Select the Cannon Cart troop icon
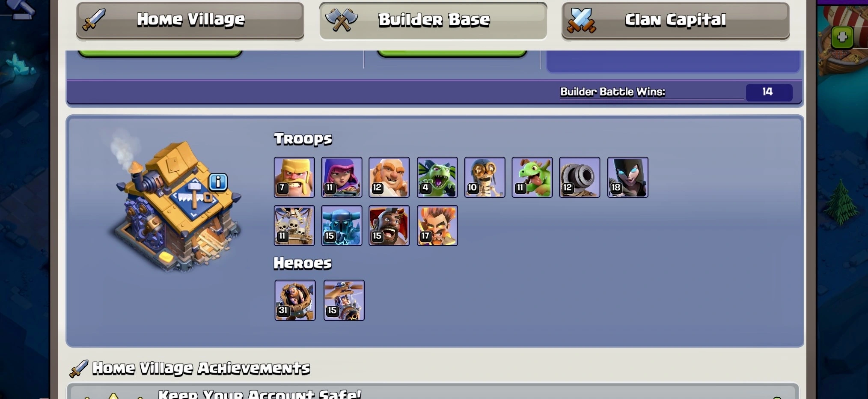Viewport: 868px width, 399px height. [x=580, y=177]
